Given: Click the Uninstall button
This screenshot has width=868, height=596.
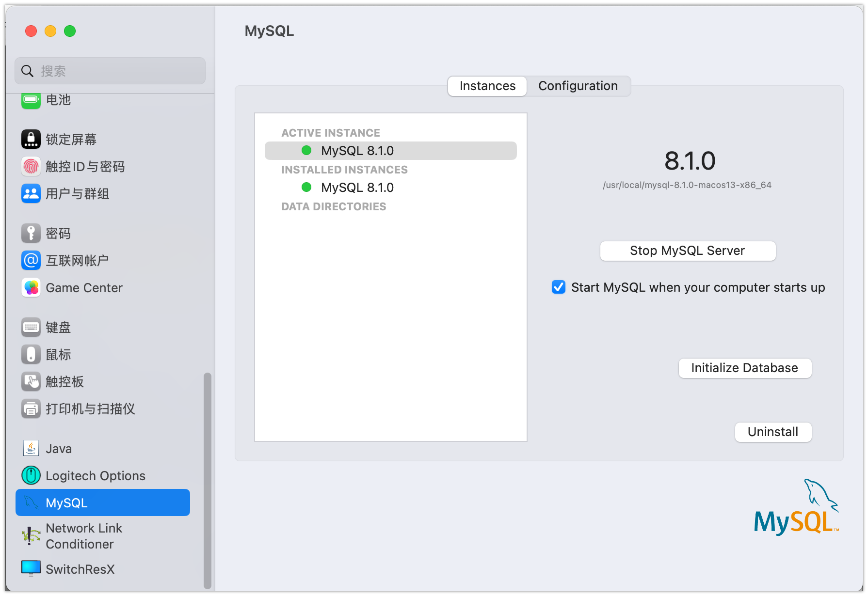Looking at the screenshot, I should tap(772, 432).
